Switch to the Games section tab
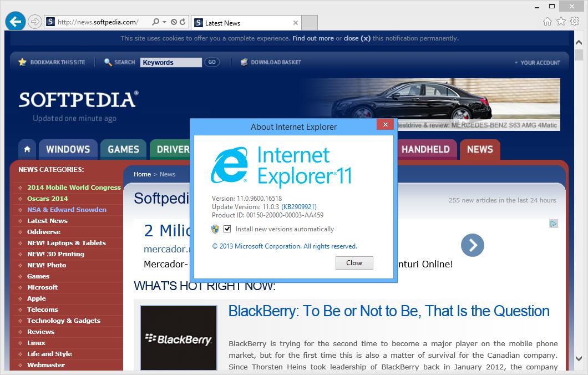The width and height of the screenshot is (588, 375). click(x=123, y=149)
